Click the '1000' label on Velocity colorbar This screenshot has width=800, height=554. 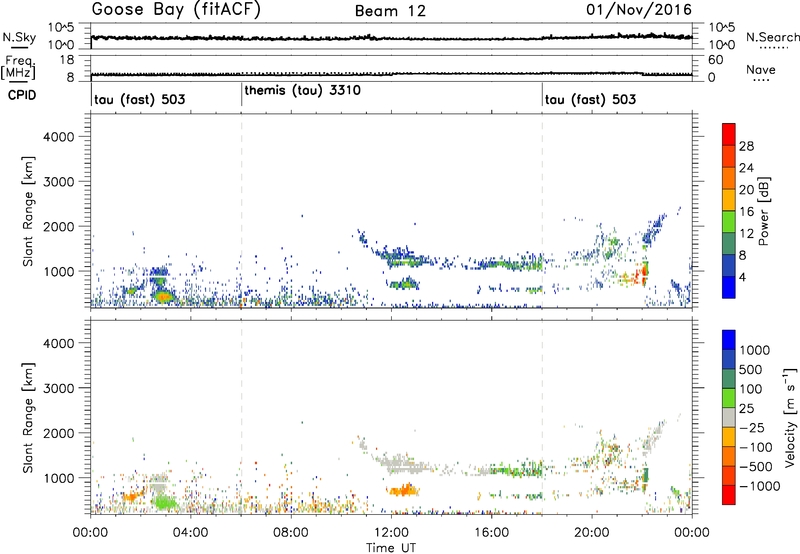pos(754,350)
